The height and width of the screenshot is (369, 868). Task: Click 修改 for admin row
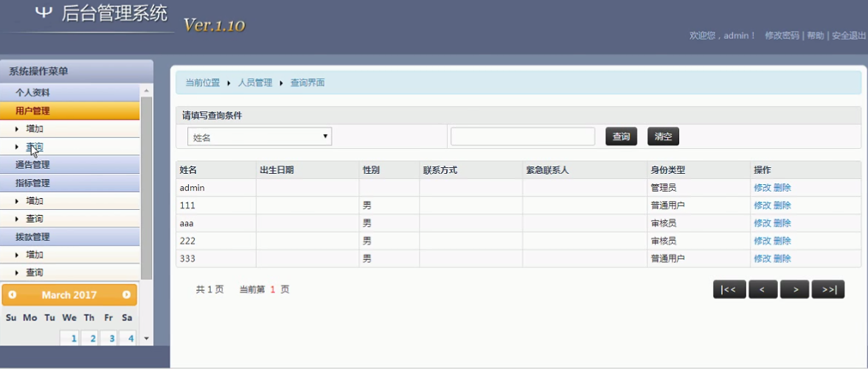763,188
